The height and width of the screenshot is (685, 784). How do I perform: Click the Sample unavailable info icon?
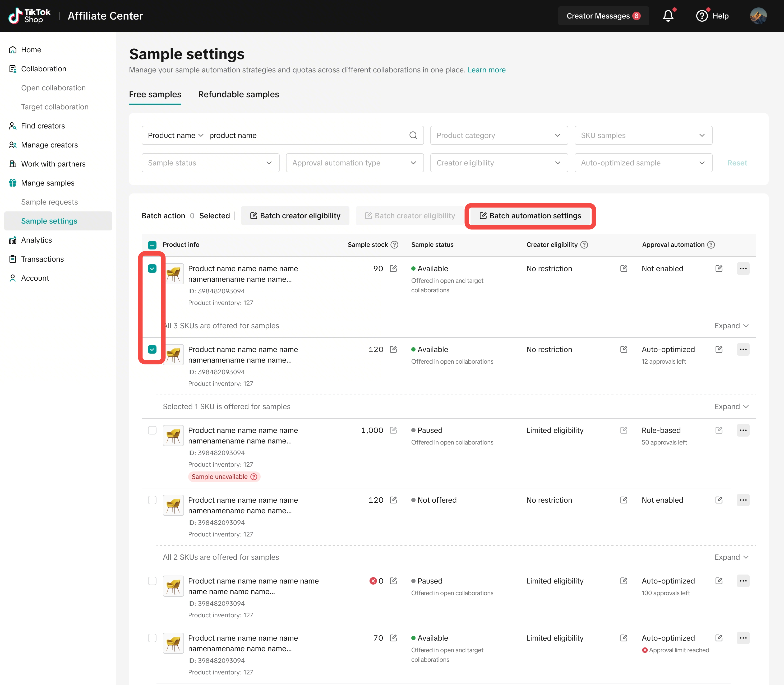tap(254, 477)
